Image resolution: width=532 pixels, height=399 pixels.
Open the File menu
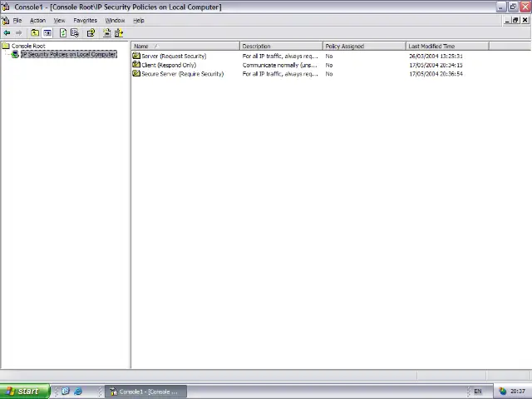(x=17, y=20)
